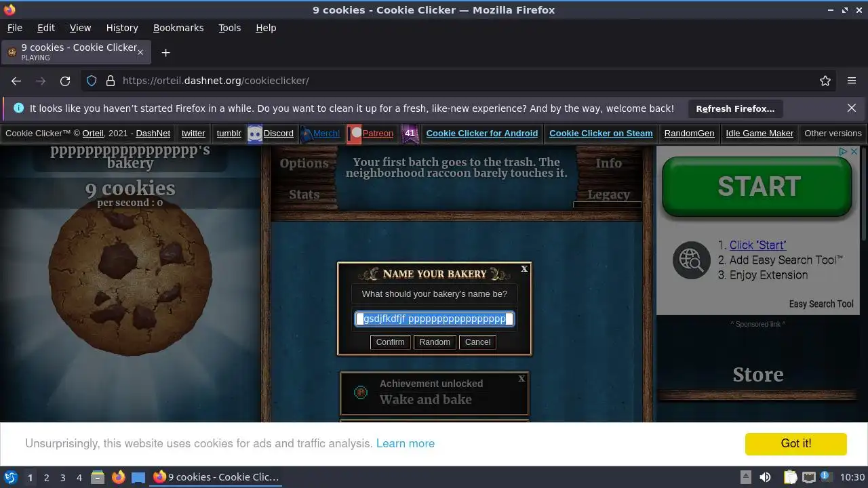Open the tracking protection shield icon

click(92, 81)
